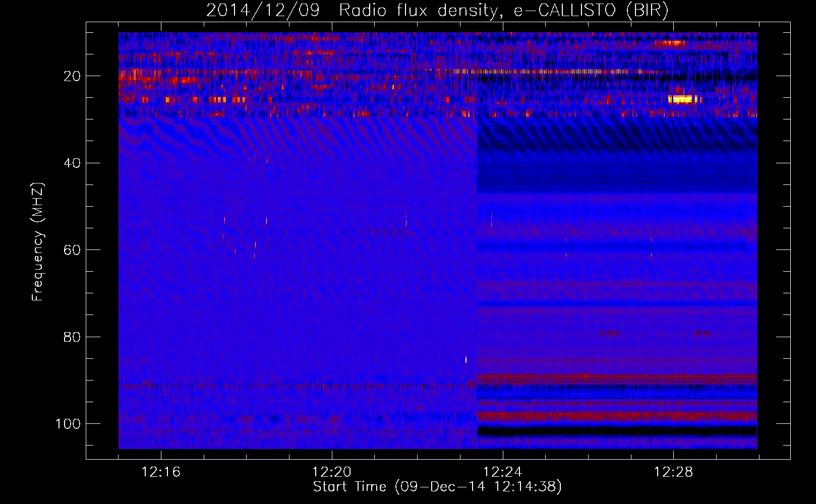Click the bright yellow burst near 12:28

click(x=683, y=99)
